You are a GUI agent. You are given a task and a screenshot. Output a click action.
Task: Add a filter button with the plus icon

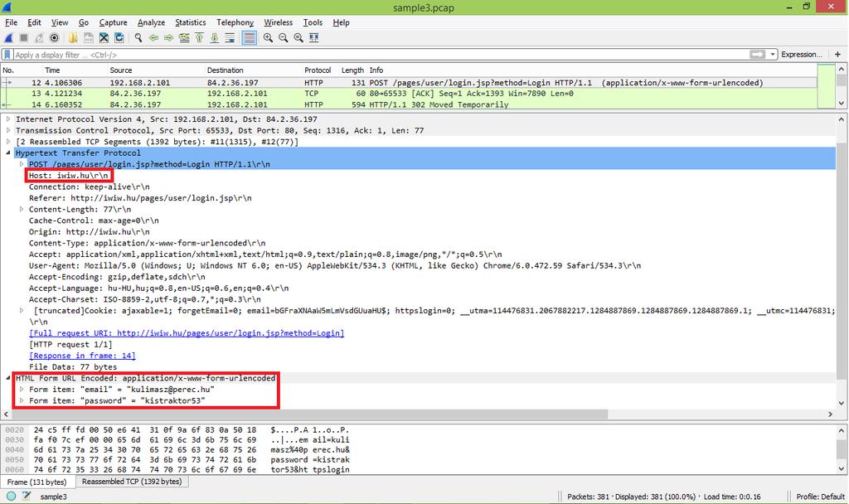(x=837, y=55)
